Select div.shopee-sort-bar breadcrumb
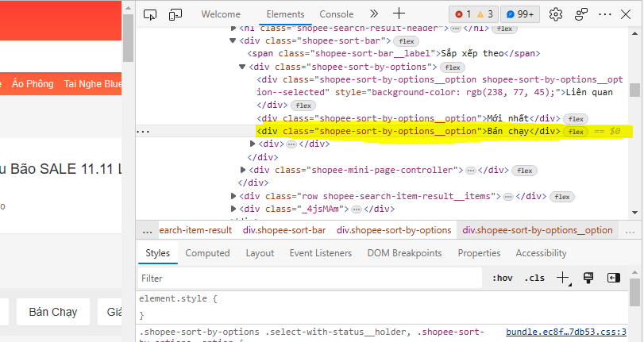 pos(284,230)
